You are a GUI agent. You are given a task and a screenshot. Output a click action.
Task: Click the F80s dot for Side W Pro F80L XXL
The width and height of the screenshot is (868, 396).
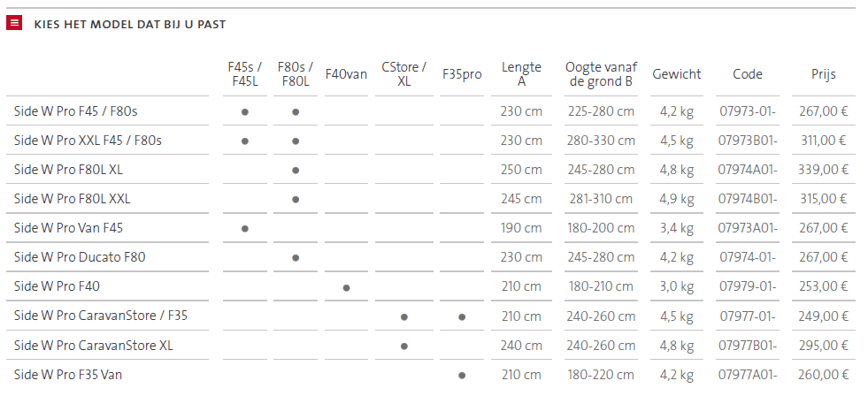pos(296,200)
